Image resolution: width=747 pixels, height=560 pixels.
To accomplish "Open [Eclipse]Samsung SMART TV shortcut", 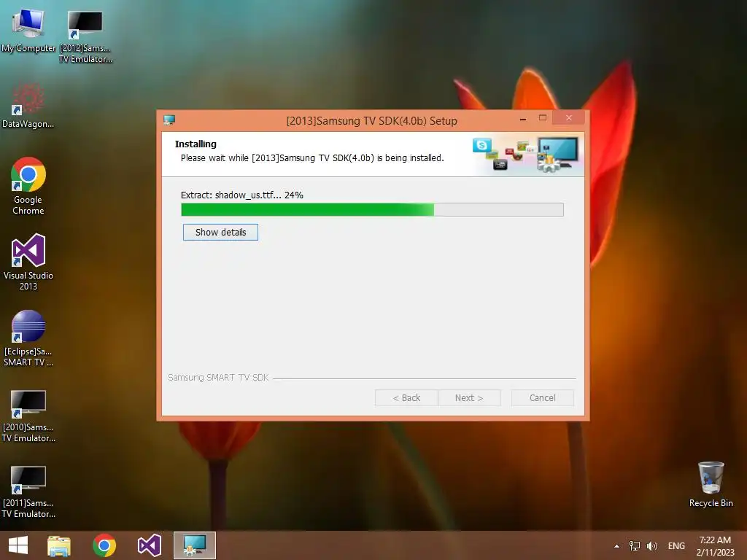I will pos(28,338).
